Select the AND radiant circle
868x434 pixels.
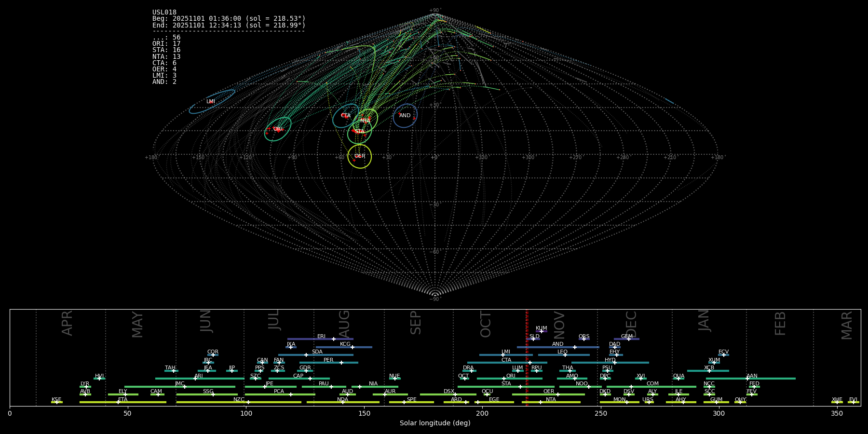coord(405,116)
